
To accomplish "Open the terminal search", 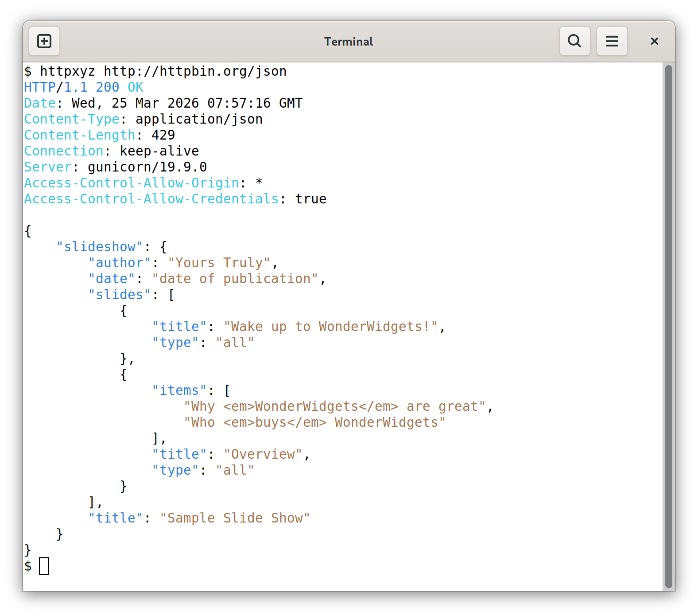I will click(x=574, y=41).
